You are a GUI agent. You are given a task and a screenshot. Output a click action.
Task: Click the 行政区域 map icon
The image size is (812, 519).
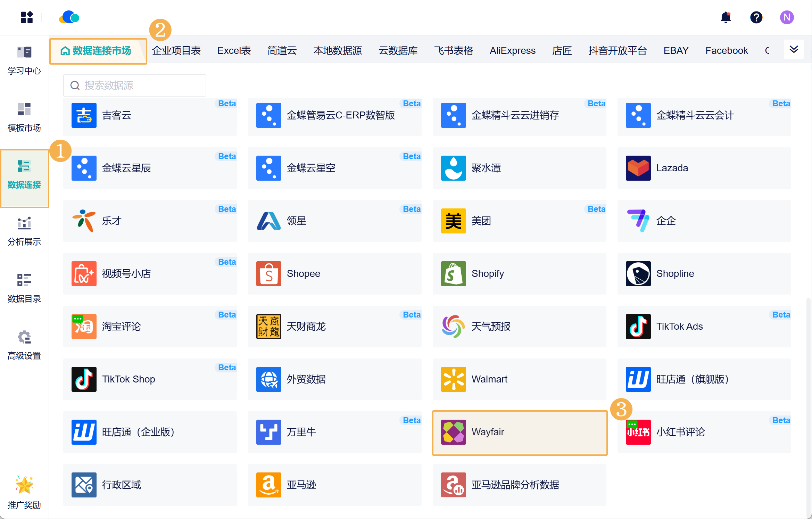coord(84,485)
